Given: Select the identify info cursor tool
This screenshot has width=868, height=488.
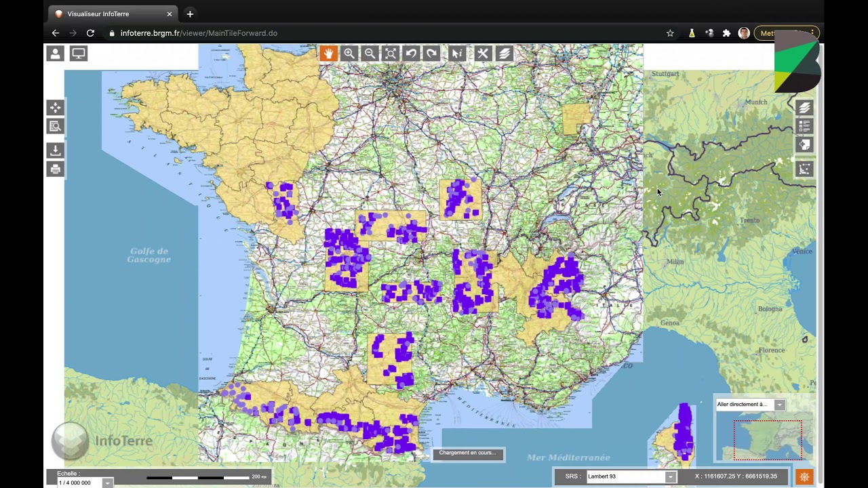Looking at the screenshot, I should click(457, 54).
